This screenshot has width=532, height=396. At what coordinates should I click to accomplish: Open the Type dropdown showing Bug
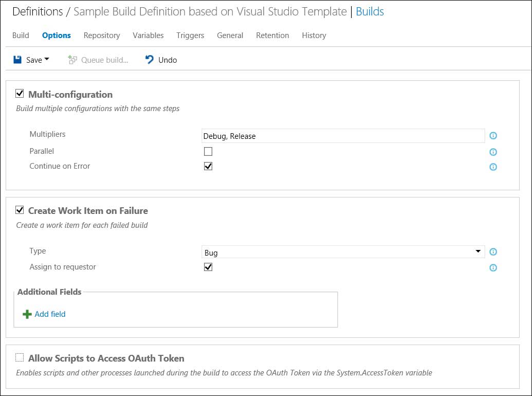pyautogui.click(x=343, y=252)
